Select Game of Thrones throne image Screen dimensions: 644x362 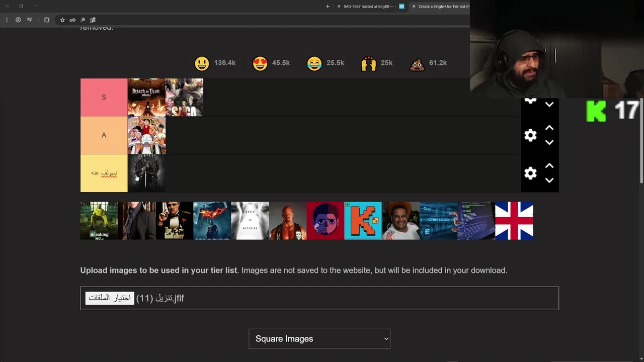coord(146,173)
